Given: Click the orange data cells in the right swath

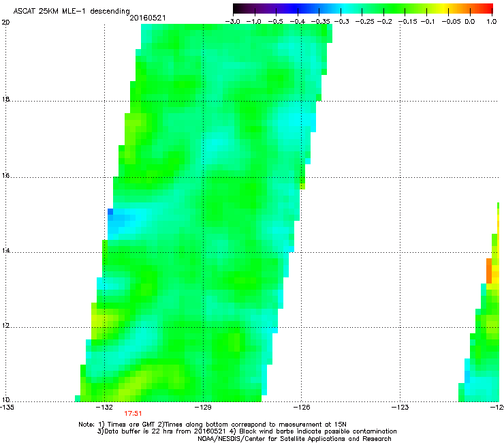Looking at the screenshot, I should [x=489, y=271].
